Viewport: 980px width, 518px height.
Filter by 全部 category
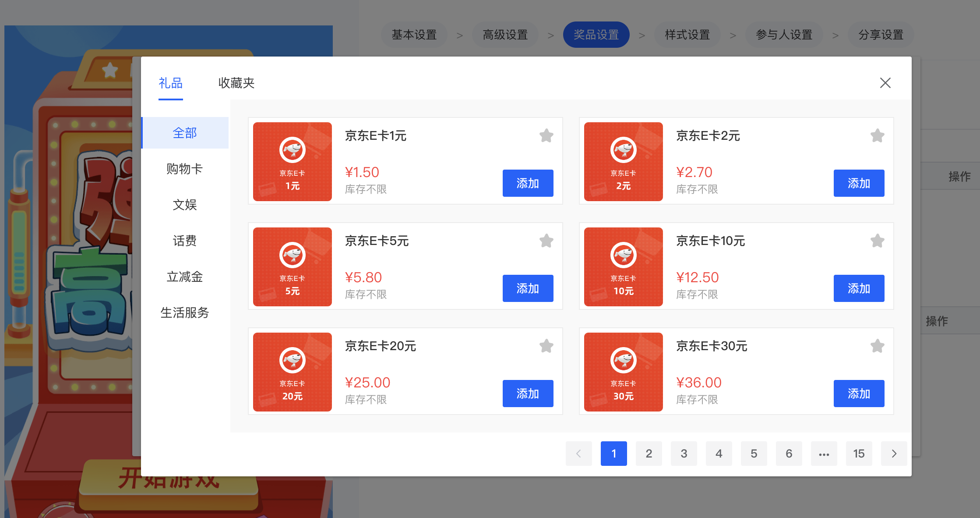pos(185,133)
